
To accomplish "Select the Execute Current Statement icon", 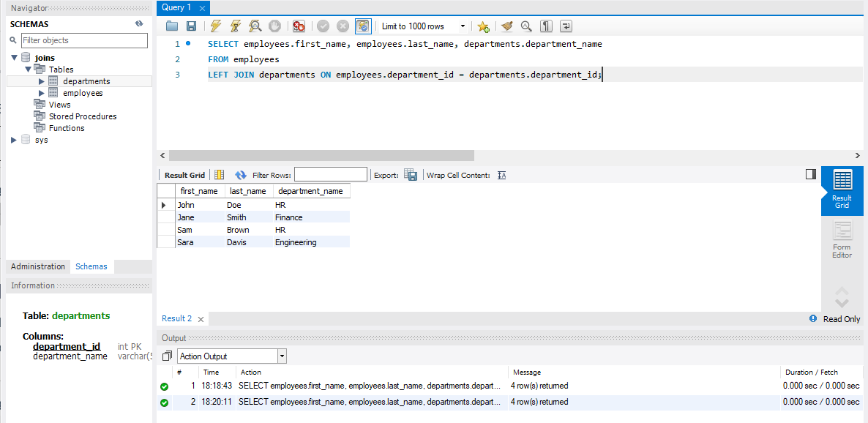I will 234,26.
